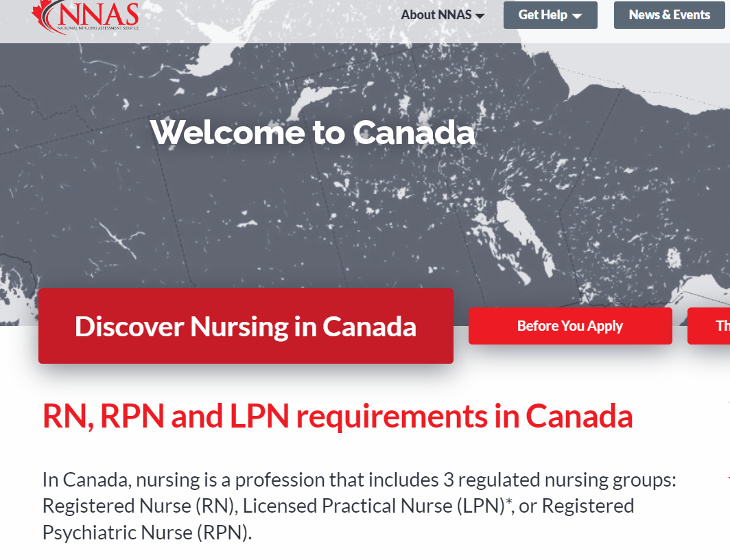
Task: Open the About NNAS dropdown menu
Action: (443, 15)
